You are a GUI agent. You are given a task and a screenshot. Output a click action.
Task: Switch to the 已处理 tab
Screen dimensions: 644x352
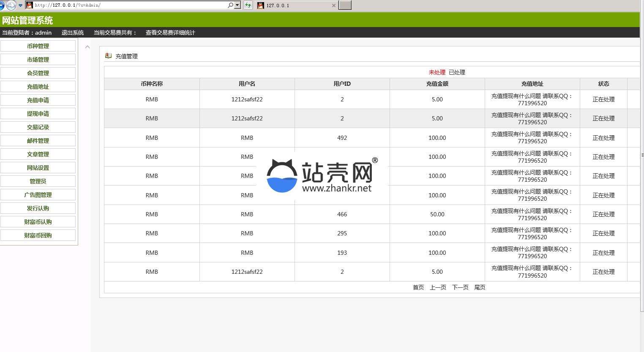pos(457,72)
